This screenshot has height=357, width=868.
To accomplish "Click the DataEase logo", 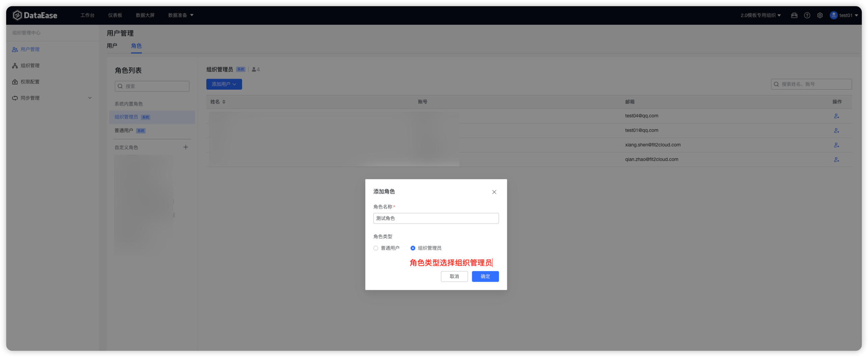I will (35, 15).
